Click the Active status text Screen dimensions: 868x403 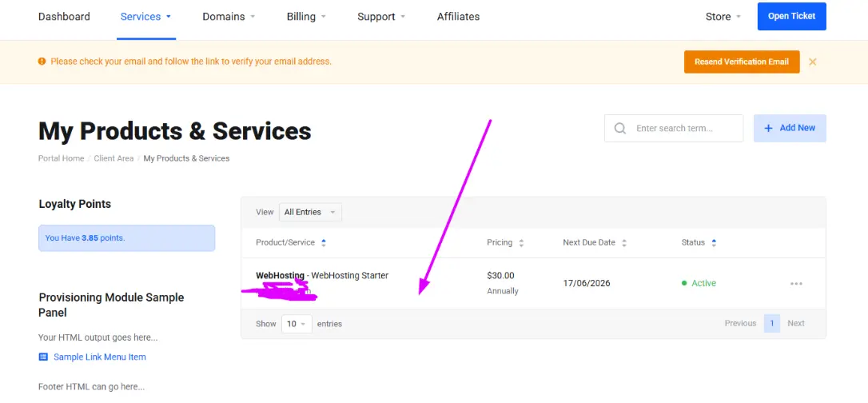(x=703, y=283)
